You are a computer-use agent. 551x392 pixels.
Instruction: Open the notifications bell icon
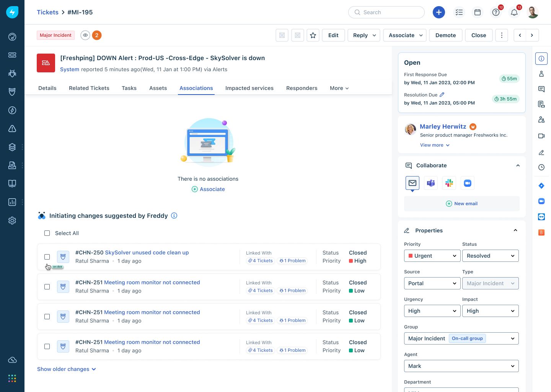[514, 12]
